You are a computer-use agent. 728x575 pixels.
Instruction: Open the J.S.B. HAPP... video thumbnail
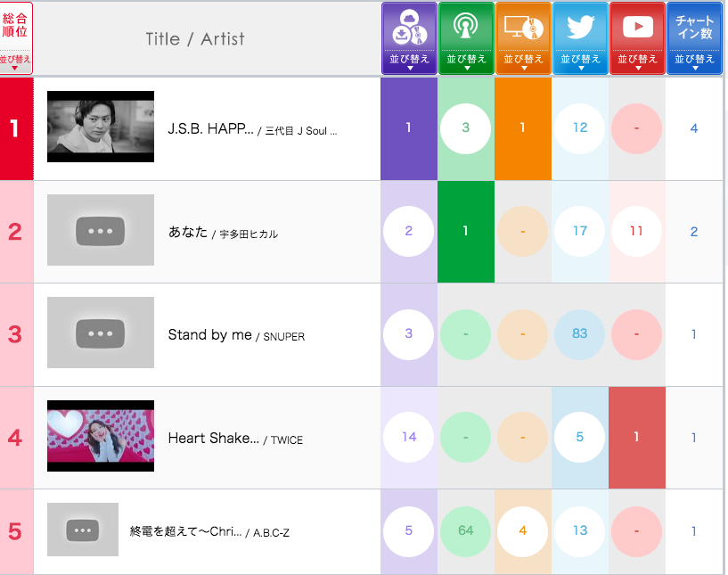pyautogui.click(x=101, y=127)
